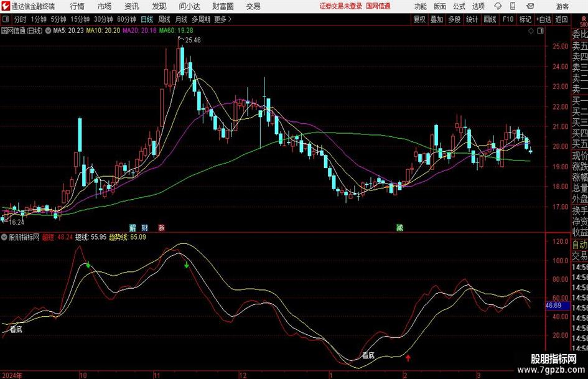Screen dimensions: 588x379
Task: Expand the 国网信通 main chart indicator dropdown
Action: tap(48, 30)
